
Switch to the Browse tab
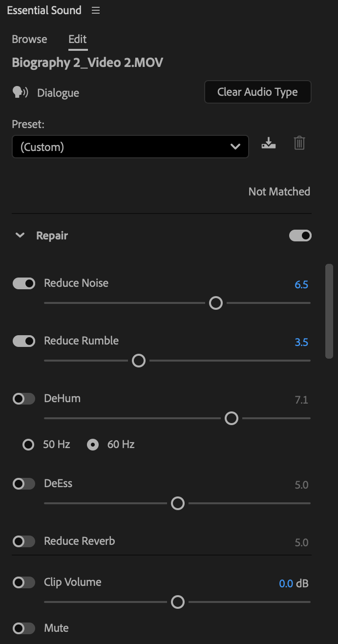pos(29,39)
